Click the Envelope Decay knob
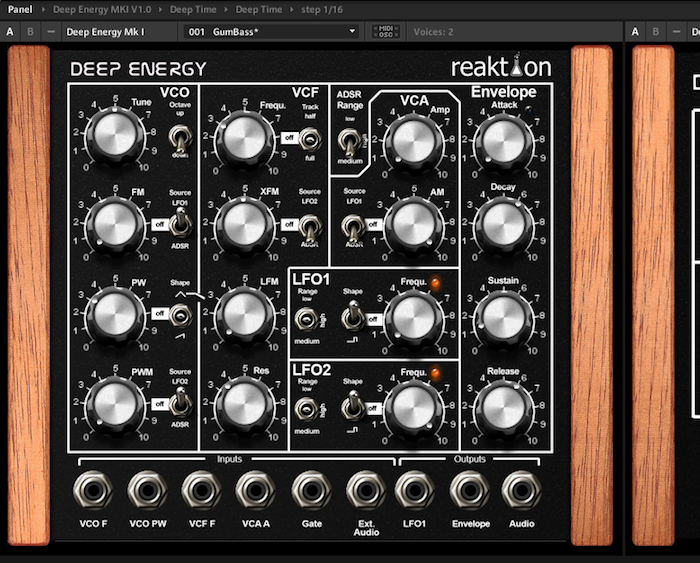This screenshot has width=700, height=563. tap(504, 225)
